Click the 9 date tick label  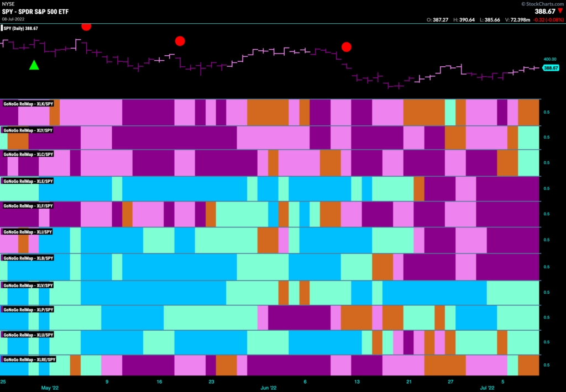(107, 382)
